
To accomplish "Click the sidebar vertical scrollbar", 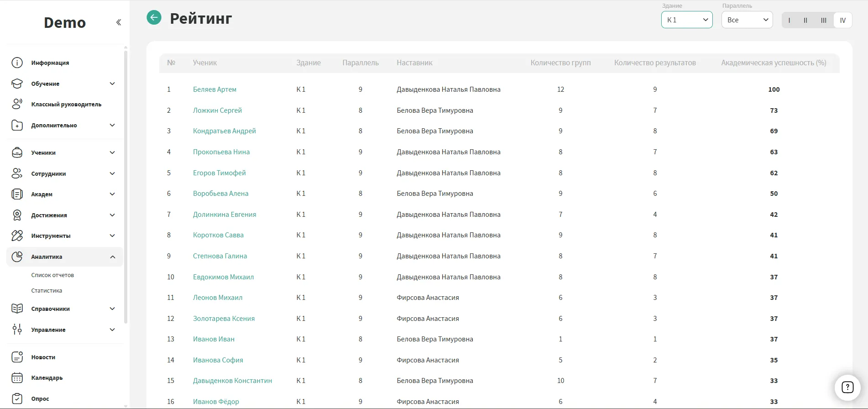I will click(125, 183).
